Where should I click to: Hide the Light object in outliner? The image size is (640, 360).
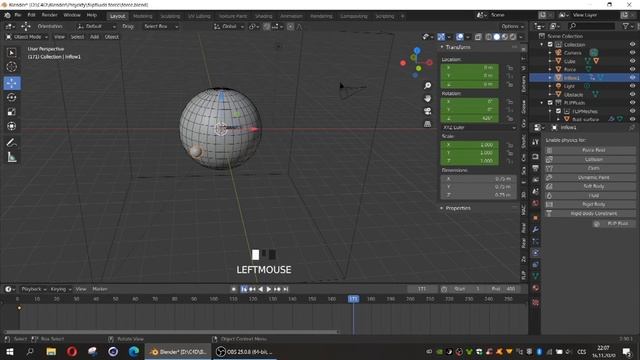(x=632, y=86)
